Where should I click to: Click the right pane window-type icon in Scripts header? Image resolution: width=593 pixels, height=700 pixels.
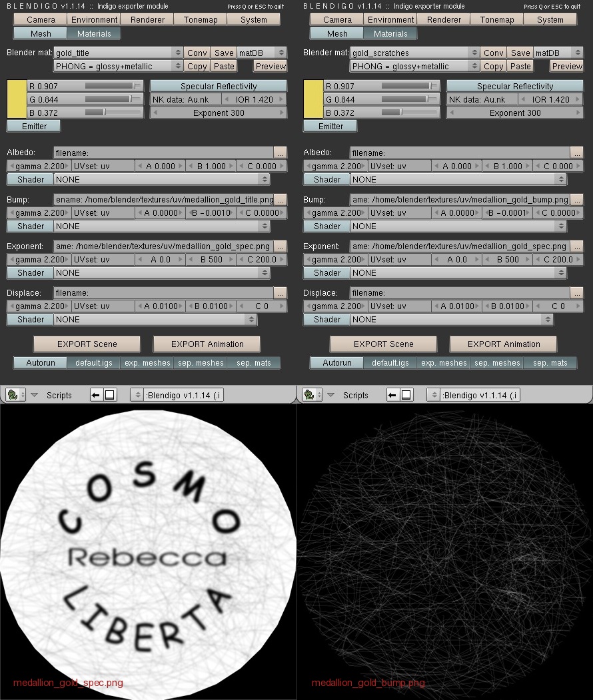pos(312,395)
